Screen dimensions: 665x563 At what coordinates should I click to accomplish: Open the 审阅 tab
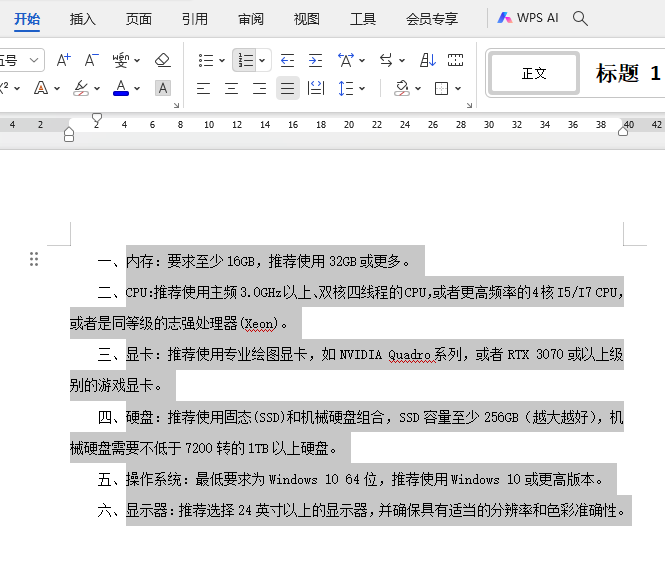[x=251, y=19]
